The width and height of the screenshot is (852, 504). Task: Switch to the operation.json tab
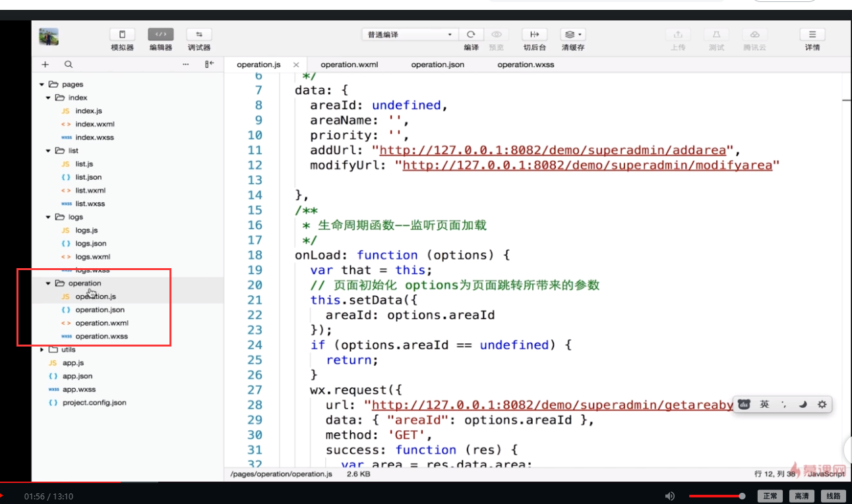coord(438,65)
